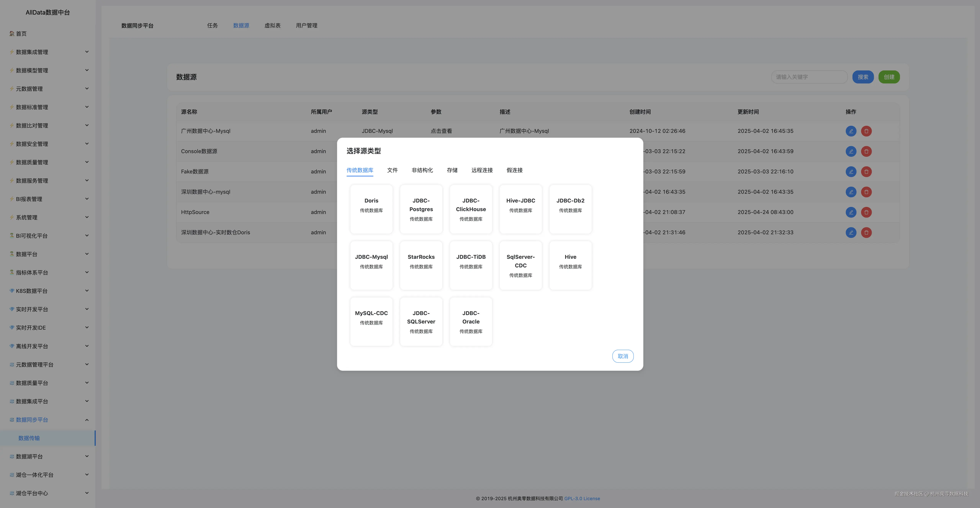
Task: Click edit icon for Fake数据源 row
Action: (x=851, y=172)
